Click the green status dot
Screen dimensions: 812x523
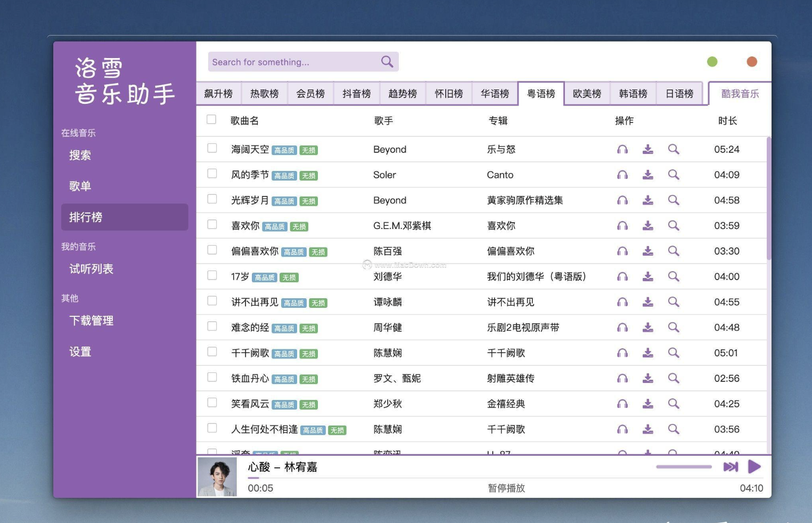coord(712,61)
